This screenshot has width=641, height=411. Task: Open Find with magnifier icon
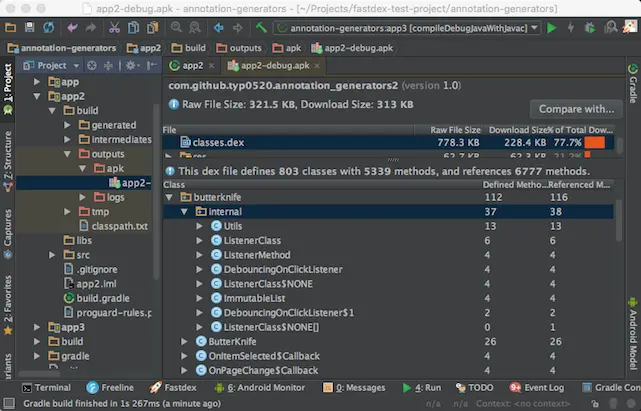[x=176, y=28]
